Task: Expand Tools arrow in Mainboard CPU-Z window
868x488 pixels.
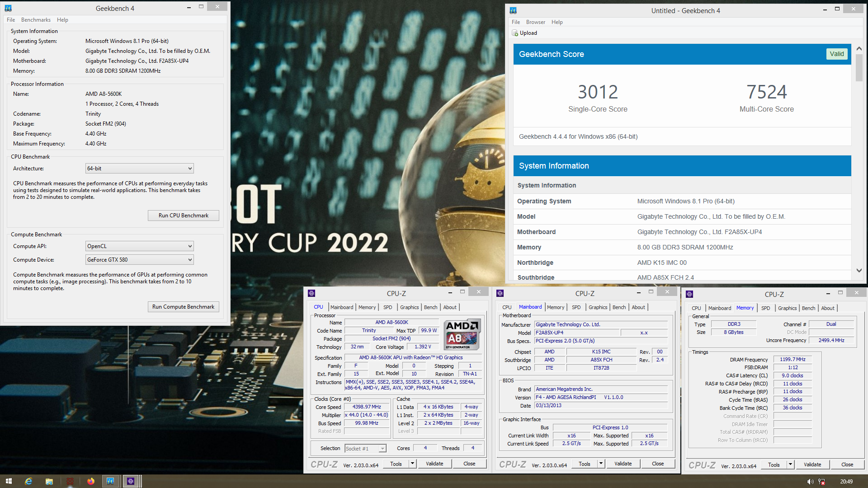Action: pos(601,464)
